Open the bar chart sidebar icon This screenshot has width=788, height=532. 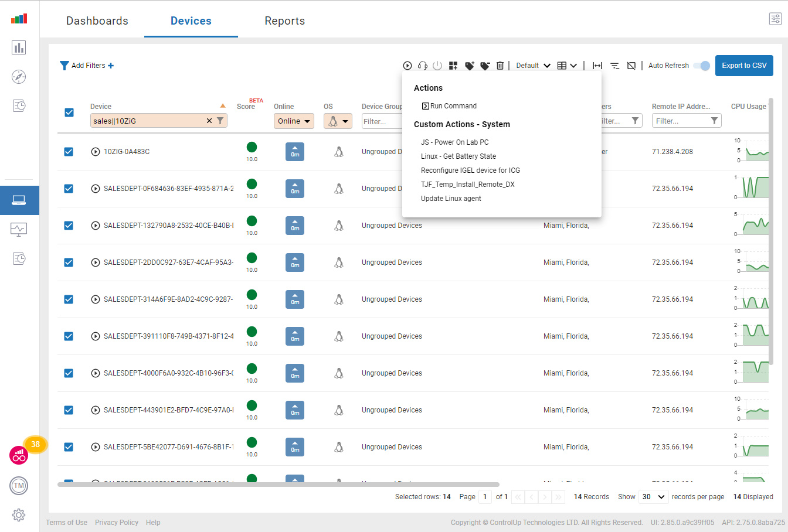click(x=19, y=47)
